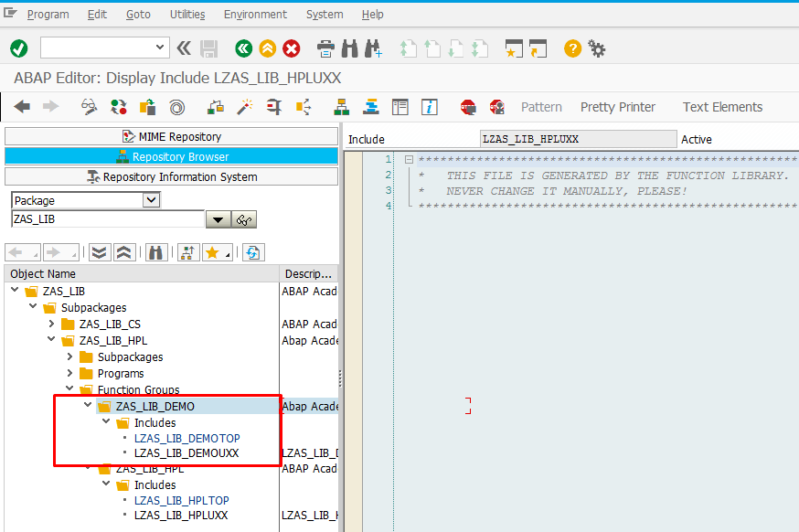Click the Set breakpoint stop-sign icon
799x532 pixels.
[468, 107]
